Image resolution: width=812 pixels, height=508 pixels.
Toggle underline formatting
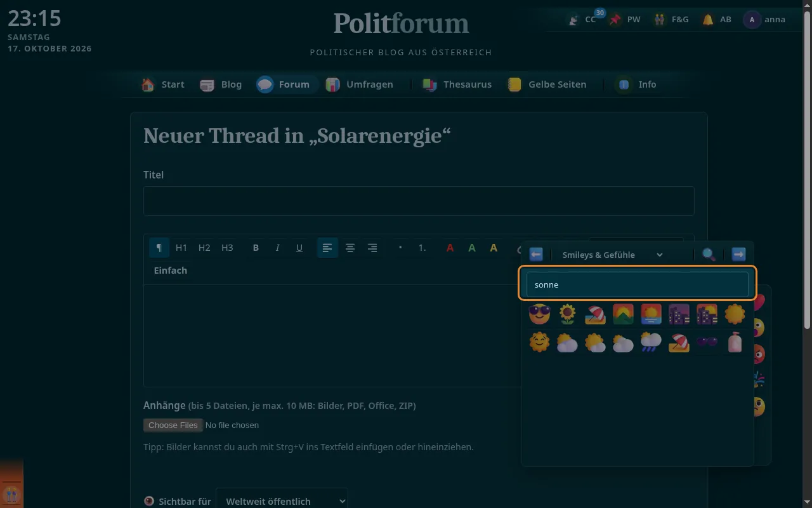pyautogui.click(x=299, y=248)
